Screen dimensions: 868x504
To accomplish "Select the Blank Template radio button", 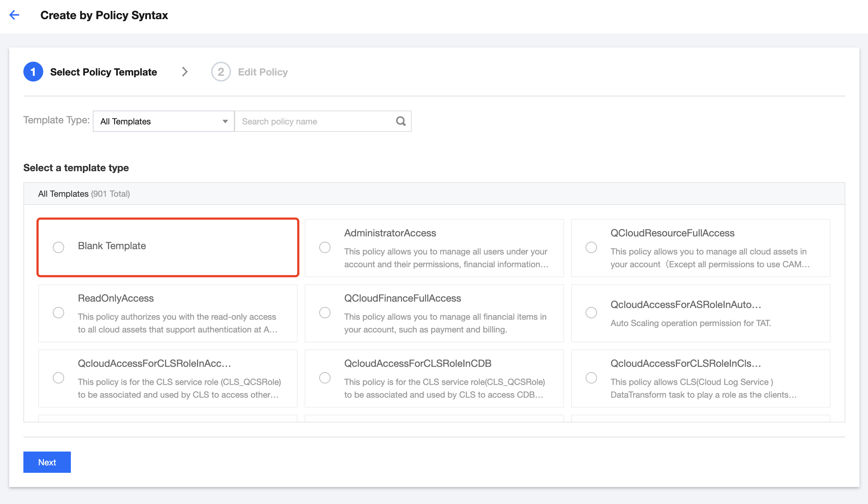I will [58, 247].
